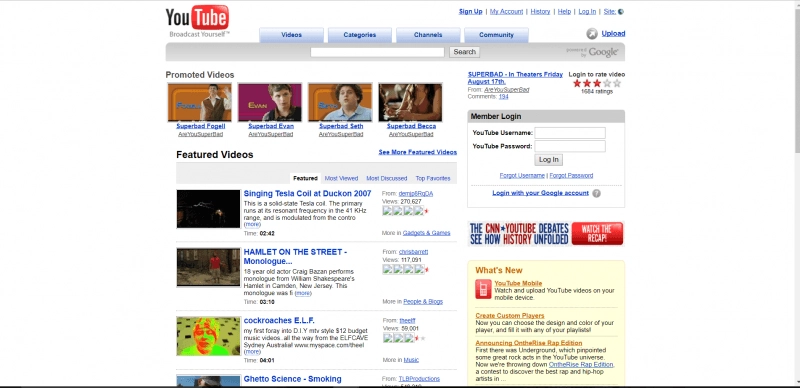This screenshot has width=800, height=388.
Task: Click the YouTube Mobile phone icon
Action: (483, 289)
